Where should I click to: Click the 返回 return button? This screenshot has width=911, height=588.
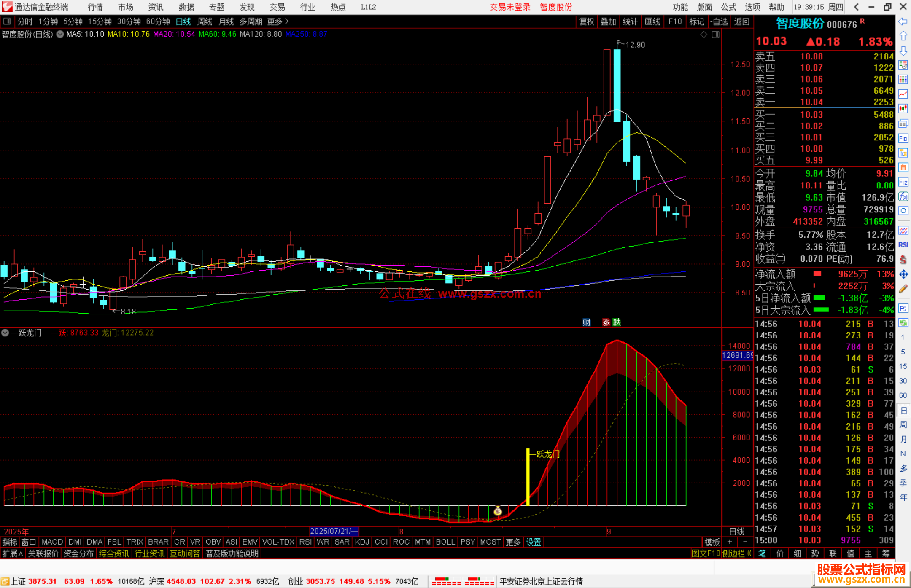[x=742, y=21]
